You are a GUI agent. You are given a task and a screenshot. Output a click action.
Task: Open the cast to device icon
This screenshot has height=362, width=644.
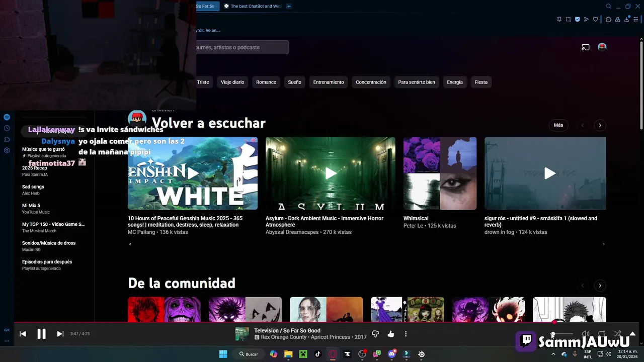point(586,47)
